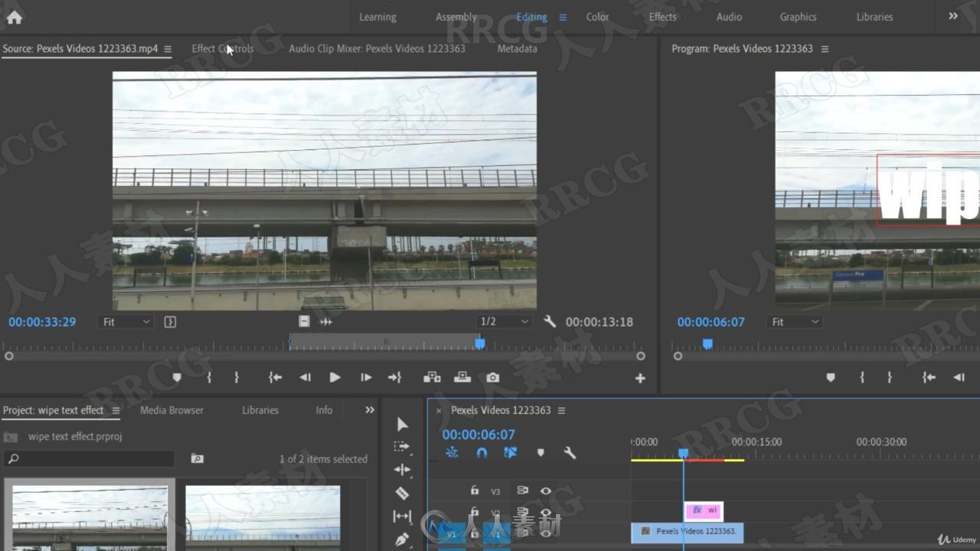The width and height of the screenshot is (980, 551).
Task: Mark Out in the Source monitor
Action: point(237,377)
